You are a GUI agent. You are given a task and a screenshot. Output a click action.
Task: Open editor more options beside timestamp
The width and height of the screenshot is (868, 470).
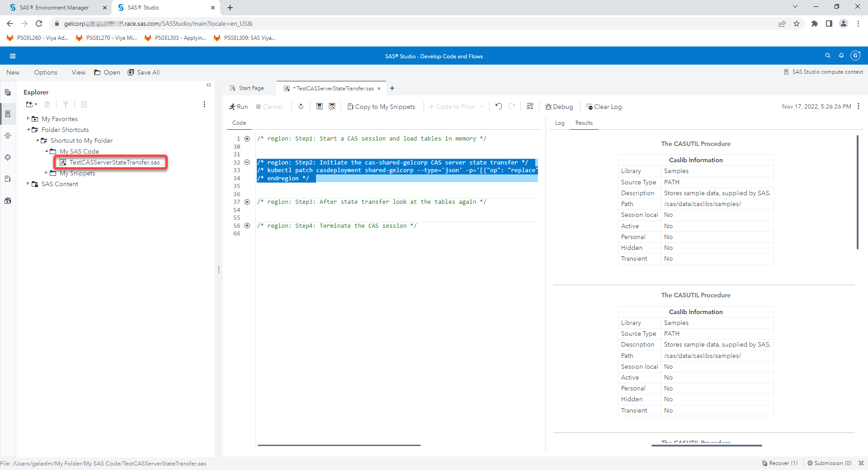coord(859,106)
